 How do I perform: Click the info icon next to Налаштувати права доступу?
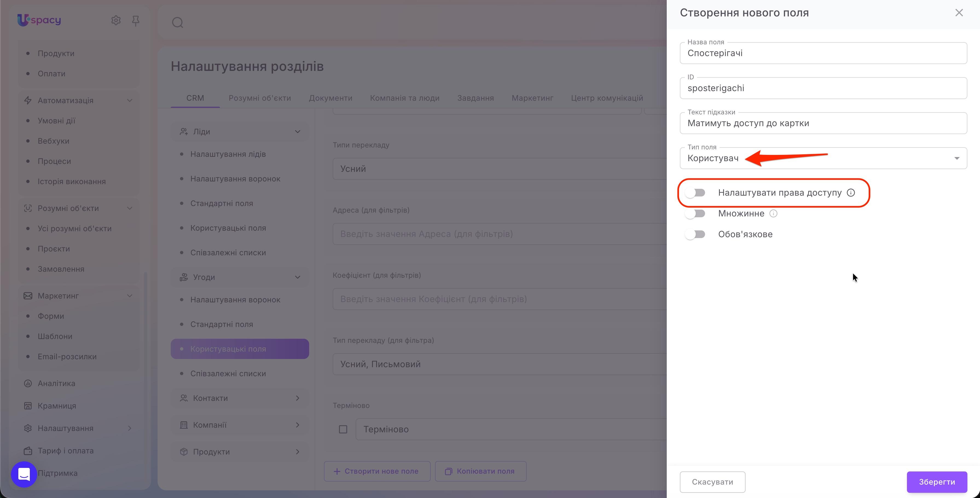coord(851,193)
